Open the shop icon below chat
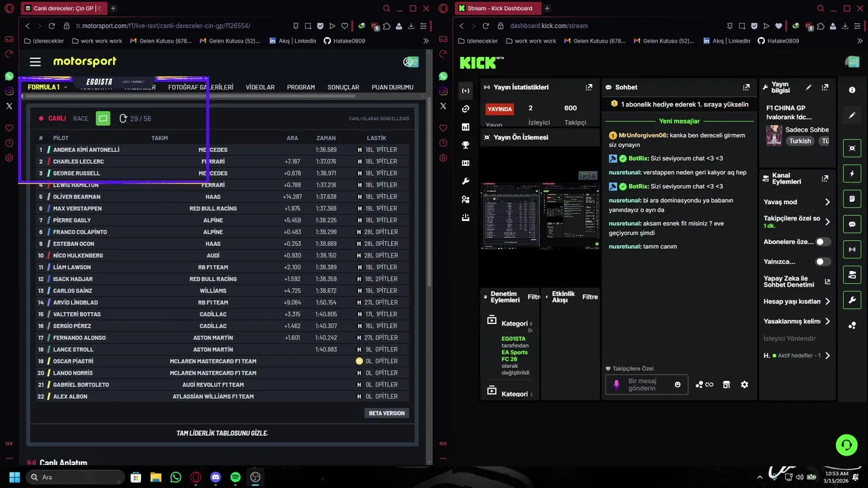Screen dimensions: 868x488 tap(726, 385)
